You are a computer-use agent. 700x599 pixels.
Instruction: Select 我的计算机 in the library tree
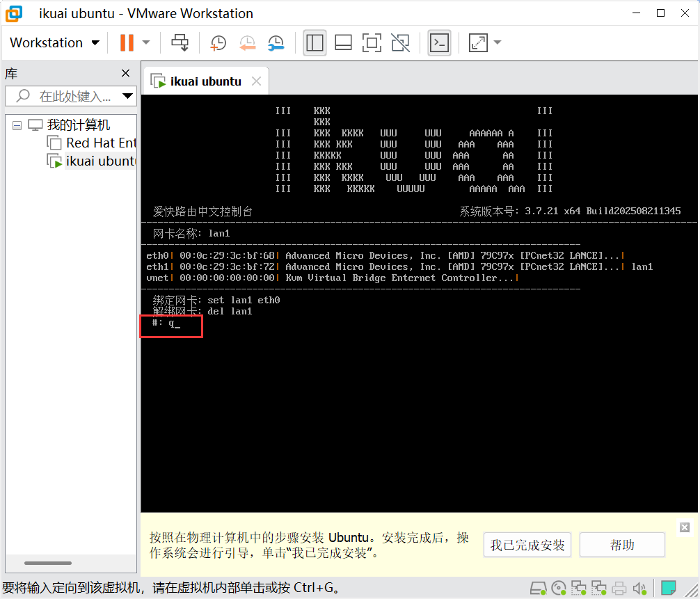(x=78, y=125)
